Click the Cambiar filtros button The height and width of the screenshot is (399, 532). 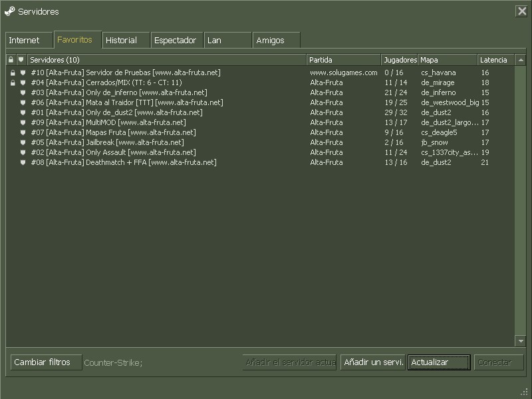click(x=46, y=362)
